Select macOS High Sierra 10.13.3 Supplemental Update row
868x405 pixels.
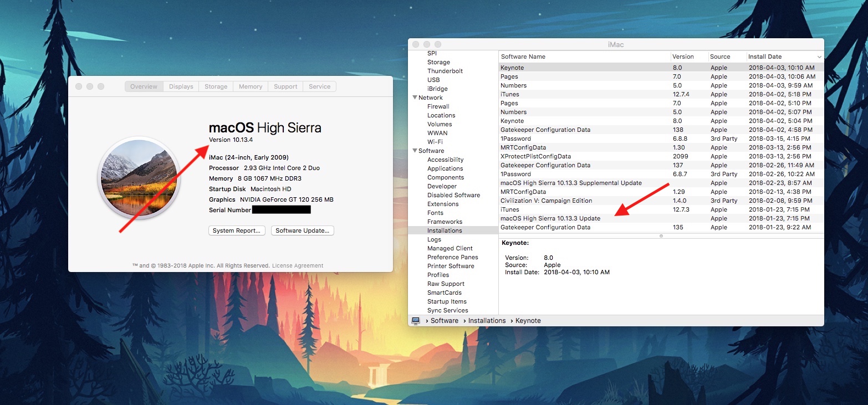[x=661, y=183]
